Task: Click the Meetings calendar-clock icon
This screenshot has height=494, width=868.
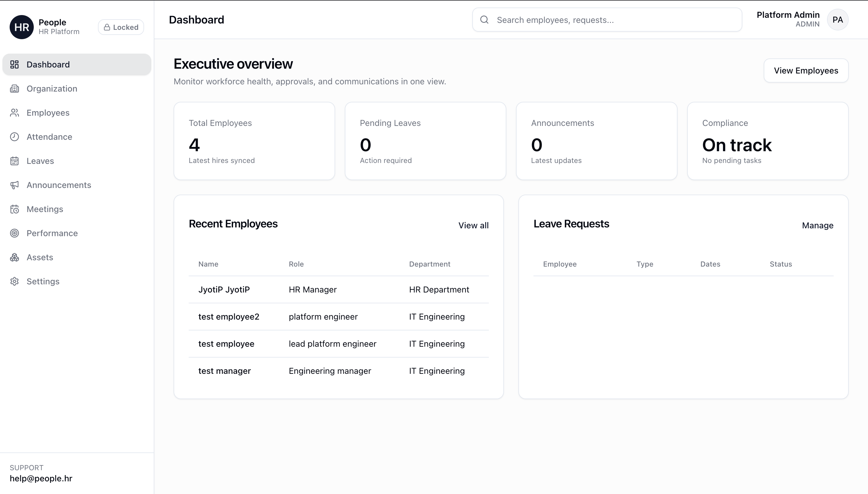Action: [x=14, y=209]
